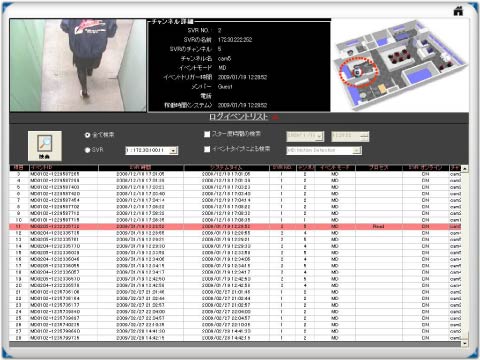480x360 pixels.
Task: Click member value Guest in details
Action: [225, 87]
